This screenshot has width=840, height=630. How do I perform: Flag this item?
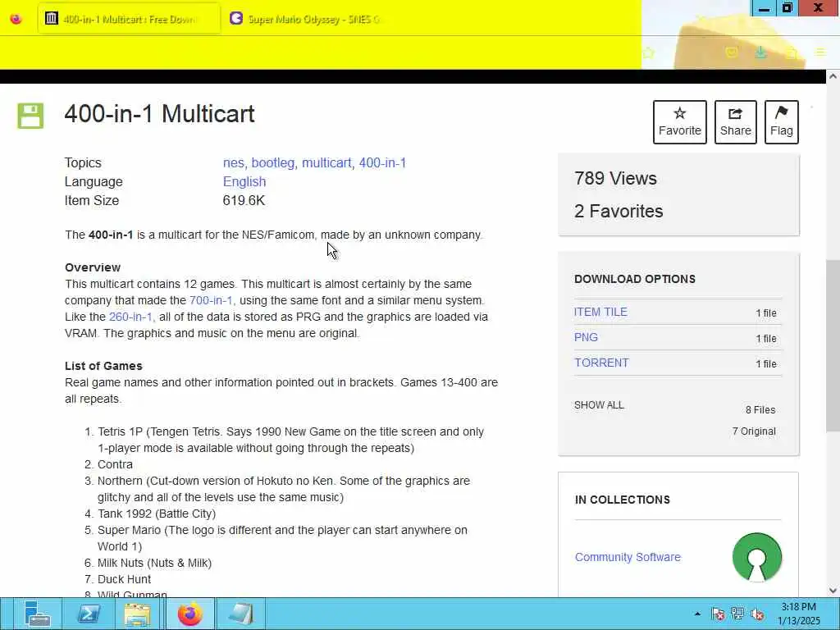[x=782, y=122]
